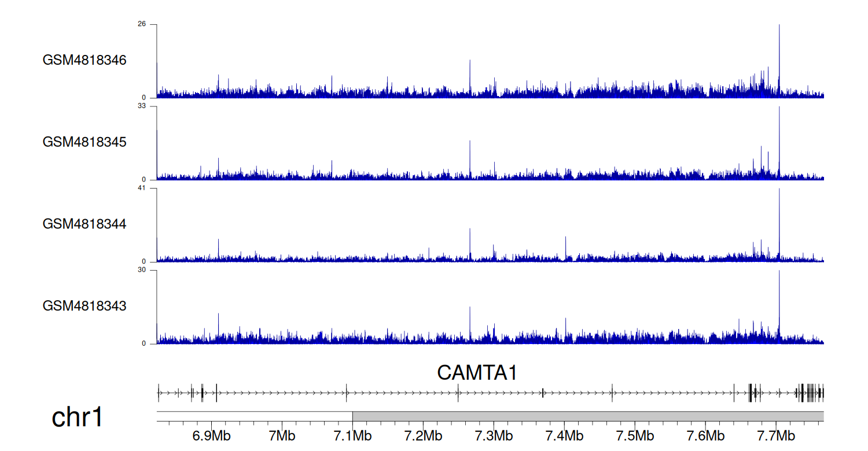Click the GSM4818346 track label
This screenshot has height=451, width=868.
(x=84, y=60)
